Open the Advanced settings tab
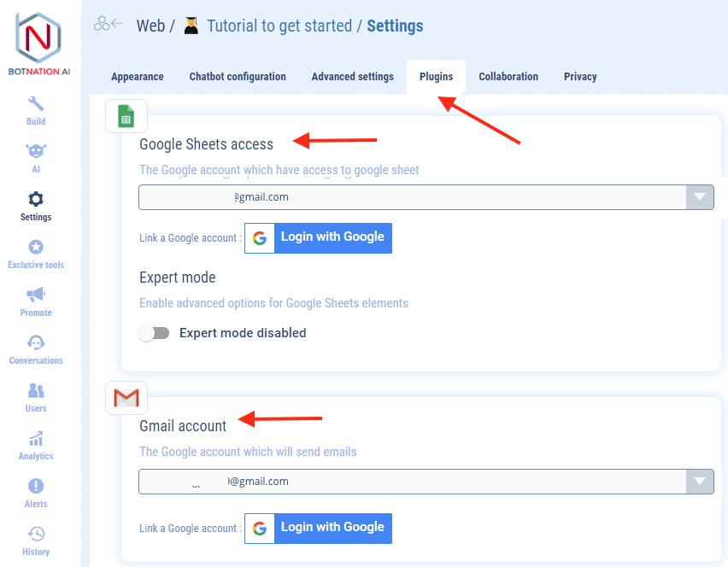The height and width of the screenshot is (567, 728). 352,77
